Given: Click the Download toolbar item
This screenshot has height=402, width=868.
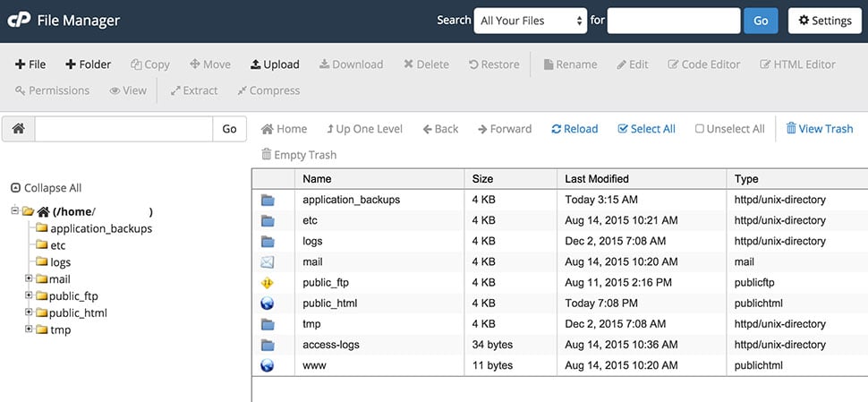Looking at the screenshot, I should pos(351,64).
